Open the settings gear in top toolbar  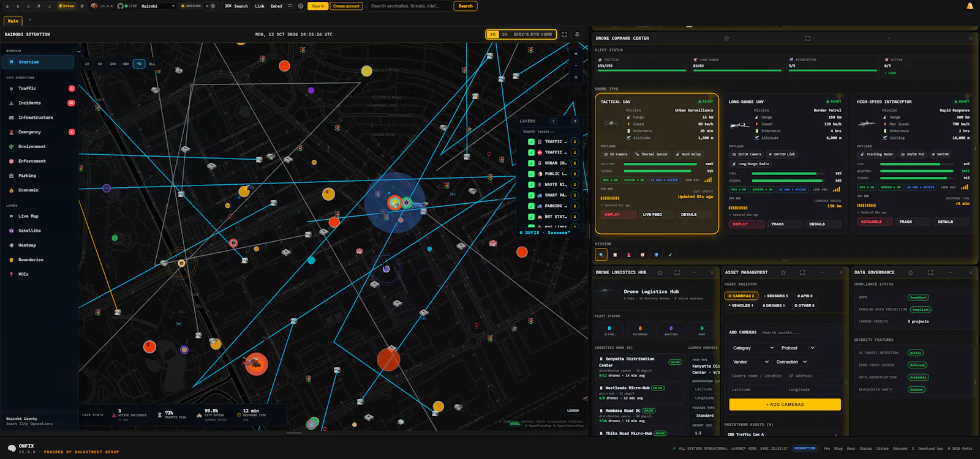[x=301, y=6]
